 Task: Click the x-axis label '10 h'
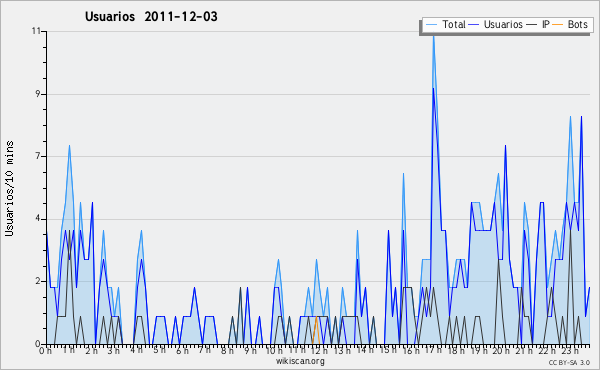274,350
